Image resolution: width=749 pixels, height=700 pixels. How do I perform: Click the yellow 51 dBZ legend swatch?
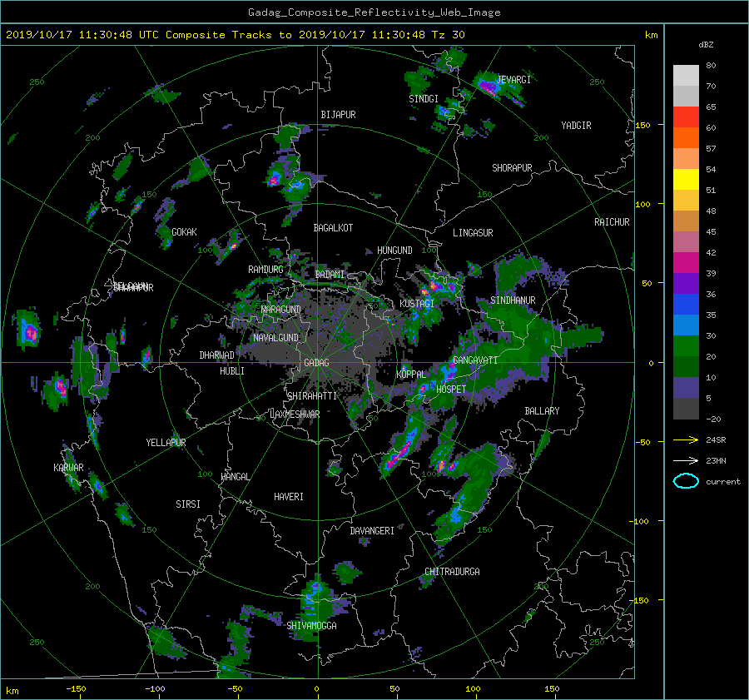pos(686,179)
